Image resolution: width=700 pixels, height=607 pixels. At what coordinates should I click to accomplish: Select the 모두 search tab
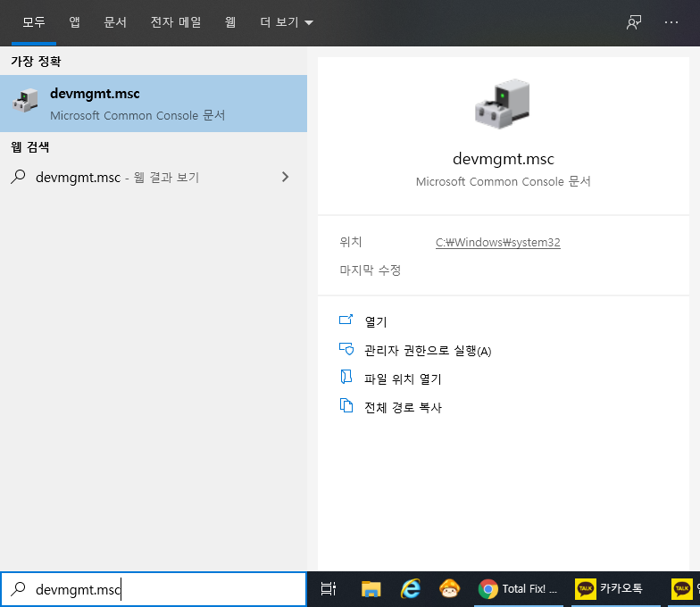(x=34, y=21)
